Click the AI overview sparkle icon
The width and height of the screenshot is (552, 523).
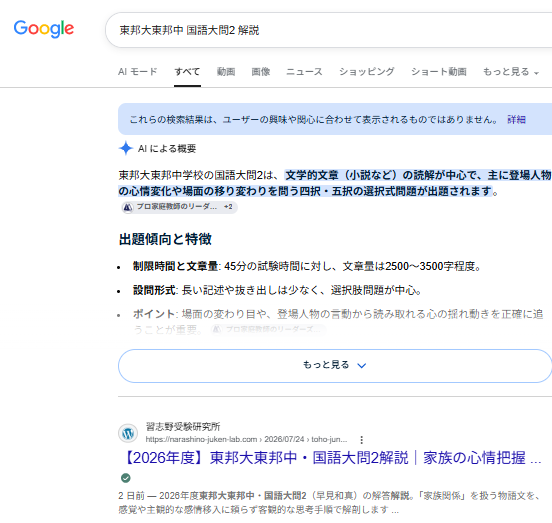pos(126,148)
